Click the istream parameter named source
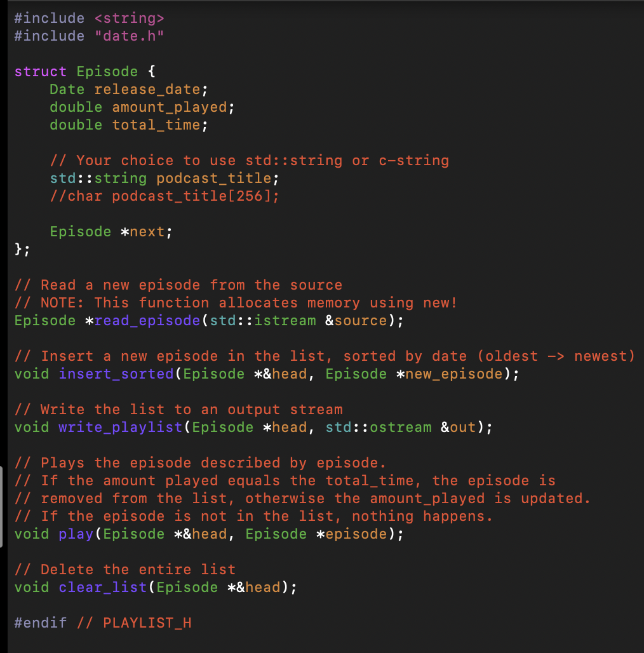This screenshot has height=653, width=644. [361, 320]
